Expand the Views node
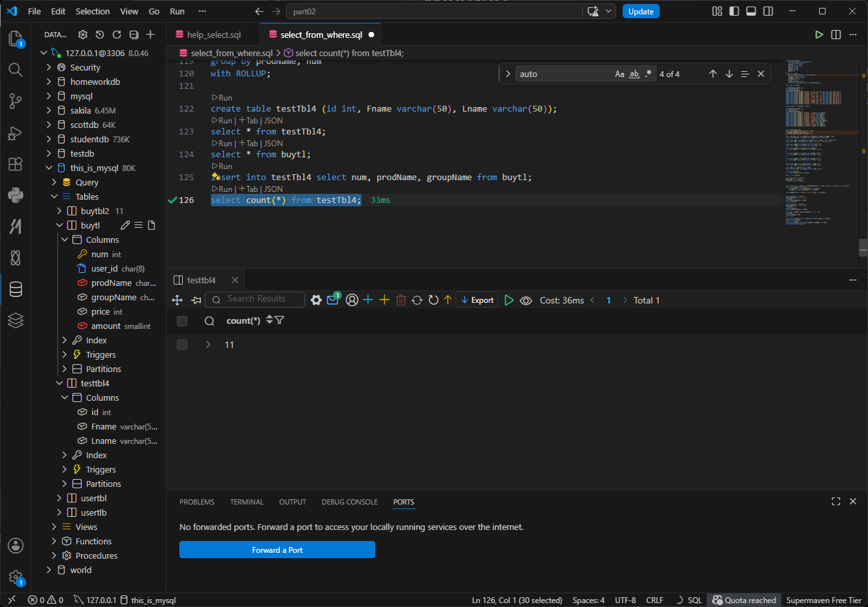Viewport: 868px width, 607px height. click(x=54, y=527)
